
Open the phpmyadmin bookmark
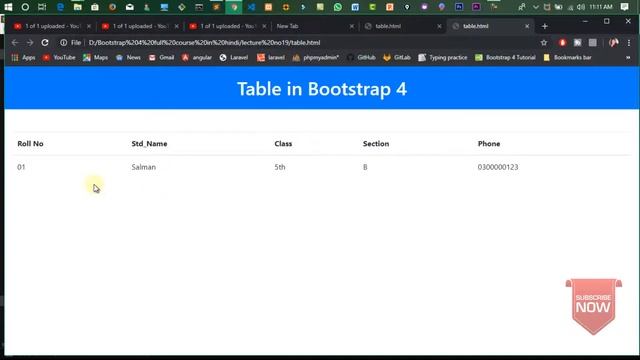tap(316, 58)
